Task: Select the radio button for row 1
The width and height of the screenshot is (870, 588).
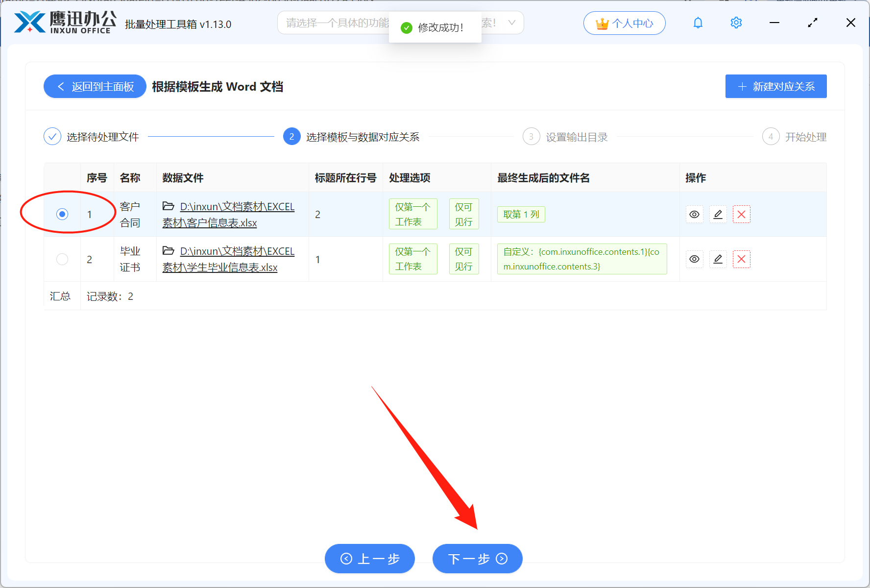Action: 62,214
